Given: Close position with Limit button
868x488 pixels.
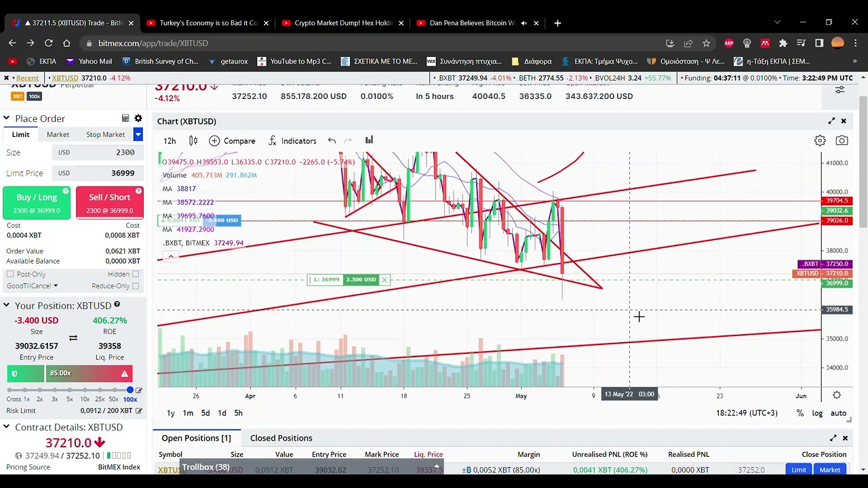Looking at the screenshot, I should point(799,470).
